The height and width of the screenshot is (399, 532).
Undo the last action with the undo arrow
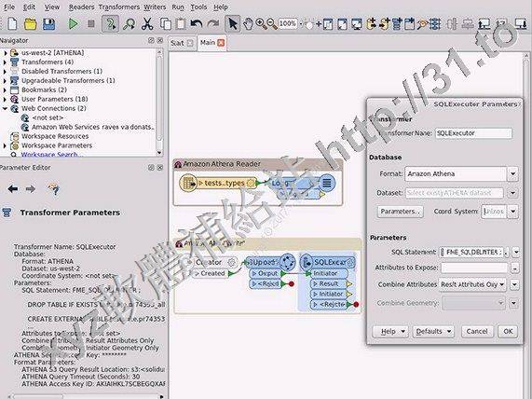196,24
